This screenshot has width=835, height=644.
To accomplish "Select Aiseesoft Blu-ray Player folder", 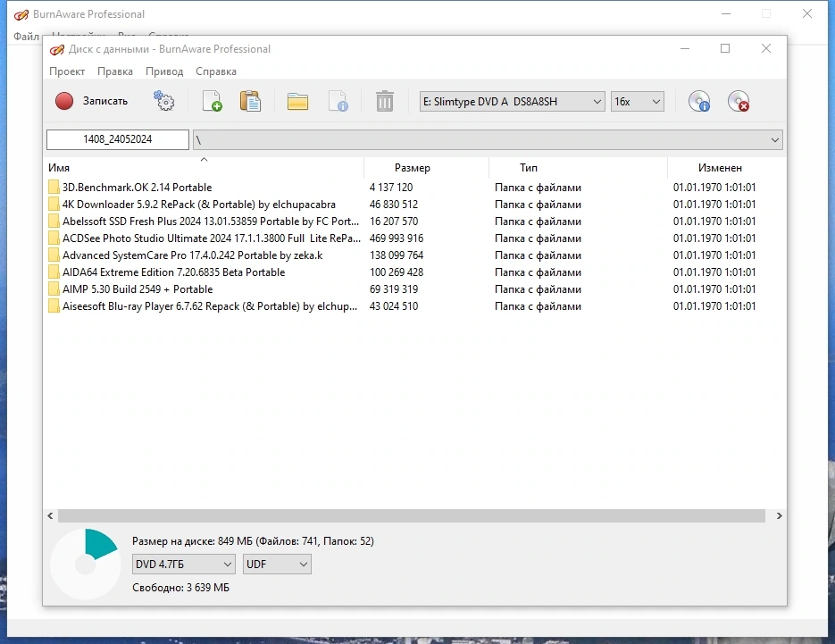I will [209, 306].
